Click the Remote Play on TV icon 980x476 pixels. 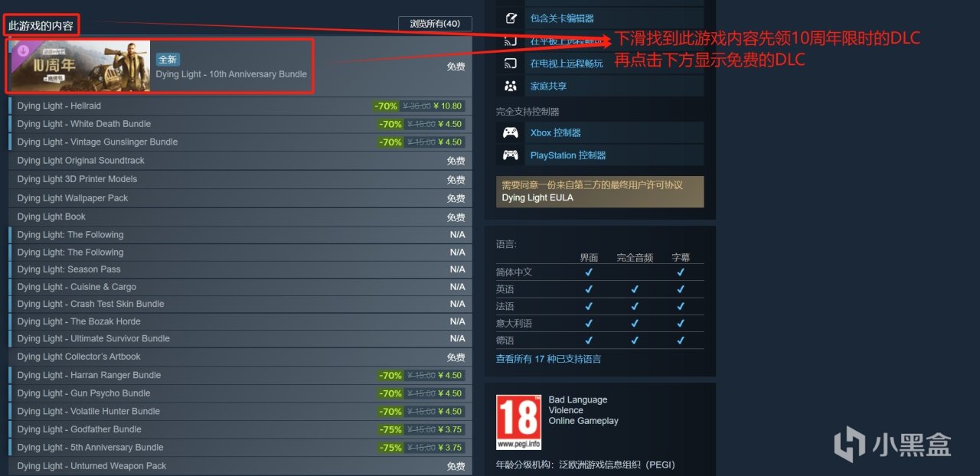[511, 63]
